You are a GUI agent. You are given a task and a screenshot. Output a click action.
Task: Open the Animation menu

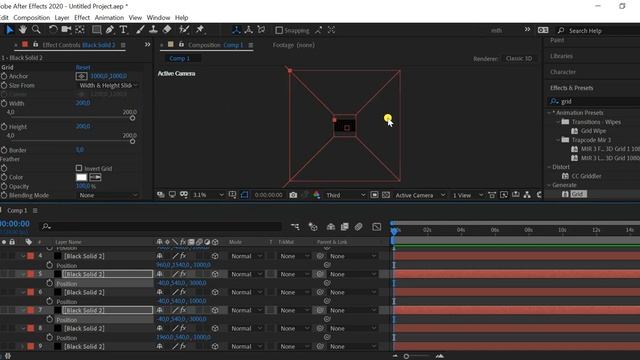pos(109,18)
